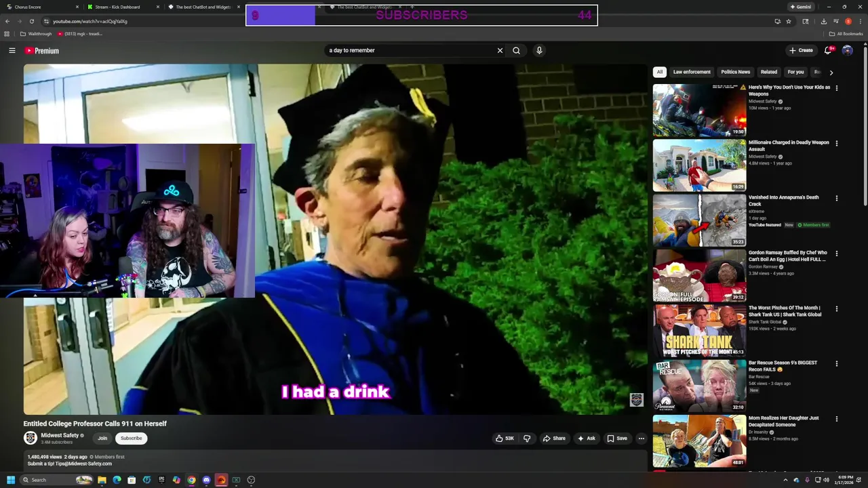868x488 pixels.
Task: Bookmark this page with star icon
Action: pyautogui.click(x=789, y=21)
